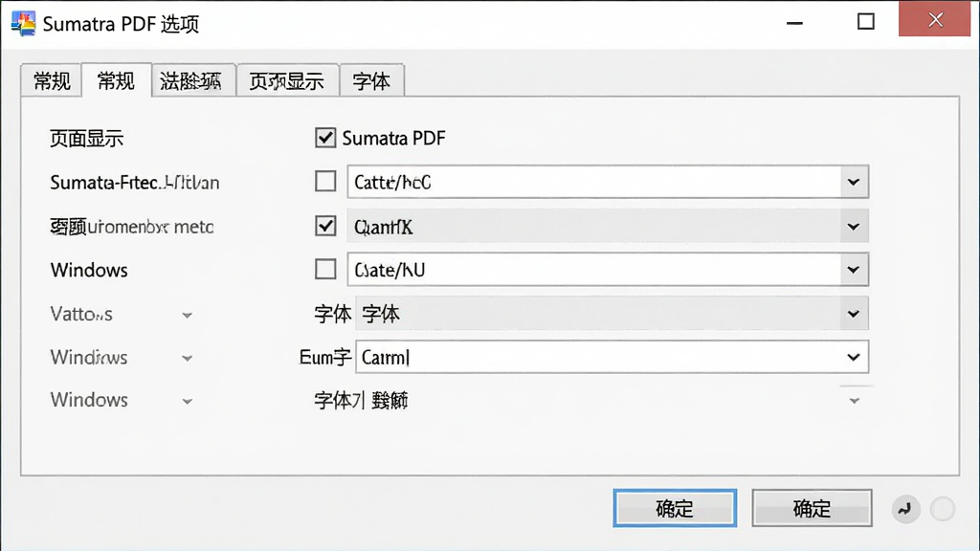The image size is (980, 551).
Task: Click the Sumatra PDF app icon in title bar
Action: coord(23,23)
